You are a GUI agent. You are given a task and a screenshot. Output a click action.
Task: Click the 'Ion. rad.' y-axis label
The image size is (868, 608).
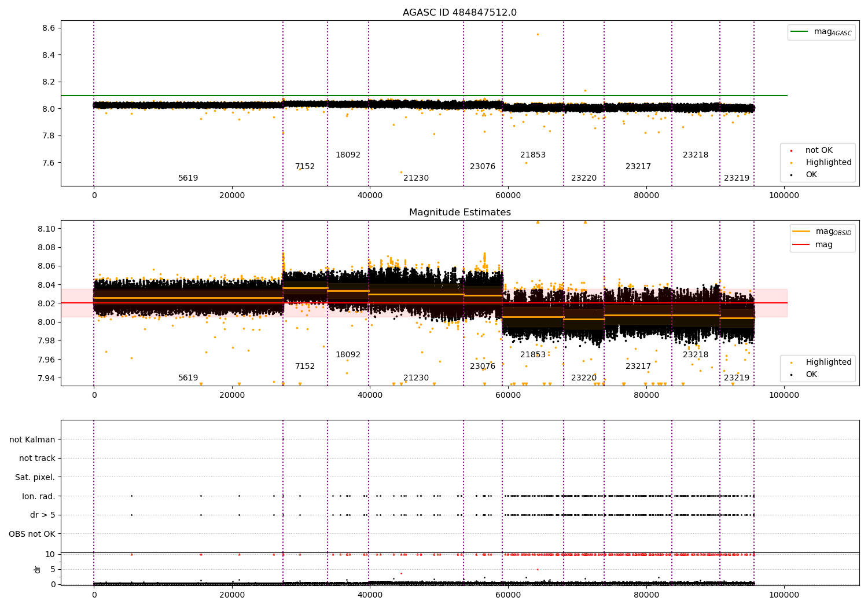point(39,497)
